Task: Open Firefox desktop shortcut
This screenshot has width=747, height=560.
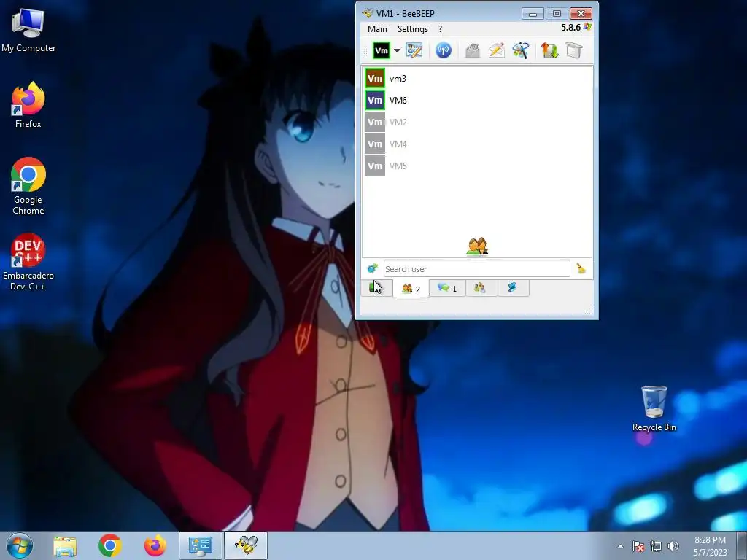Action: (28, 105)
